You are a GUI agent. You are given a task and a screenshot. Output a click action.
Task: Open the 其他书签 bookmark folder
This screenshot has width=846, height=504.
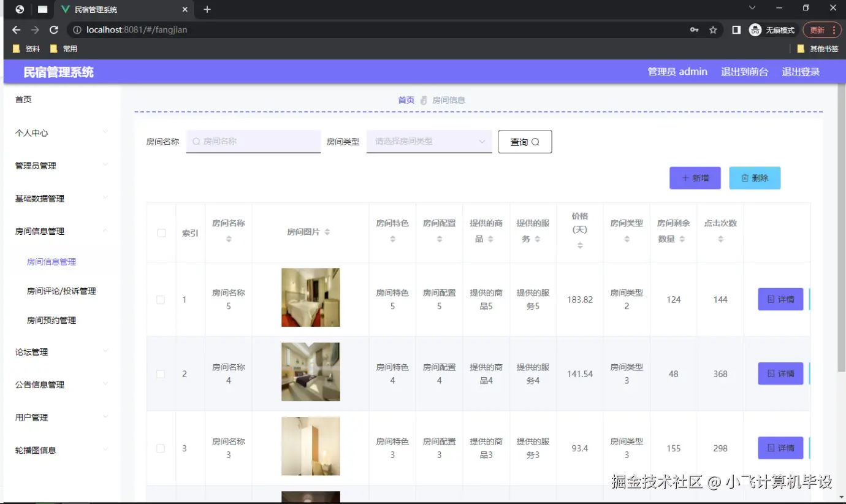pos(818,48)
